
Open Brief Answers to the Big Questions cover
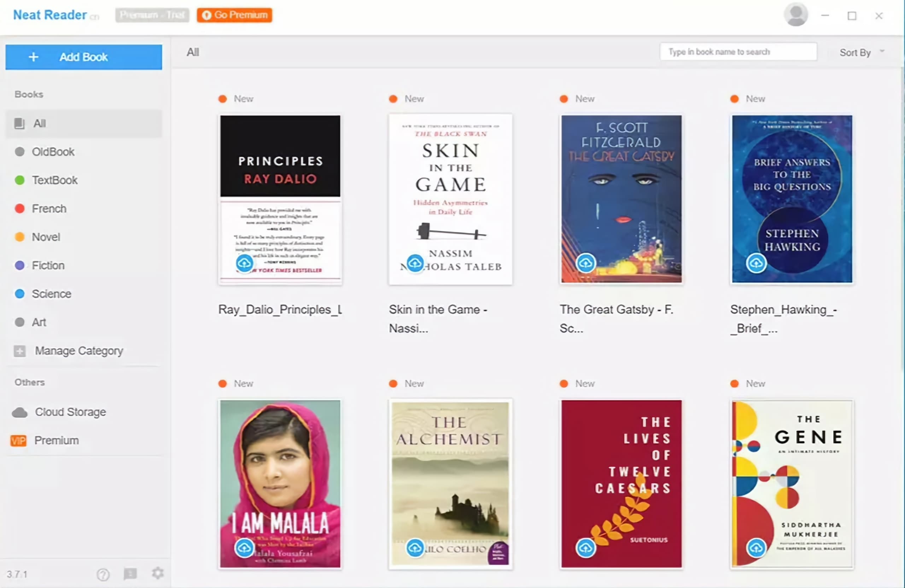point(792,199)
